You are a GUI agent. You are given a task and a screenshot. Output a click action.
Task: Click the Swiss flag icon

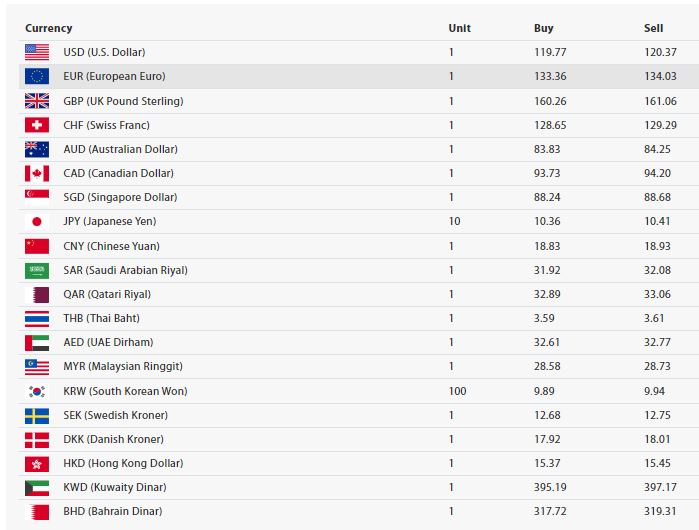click(37, 125)
